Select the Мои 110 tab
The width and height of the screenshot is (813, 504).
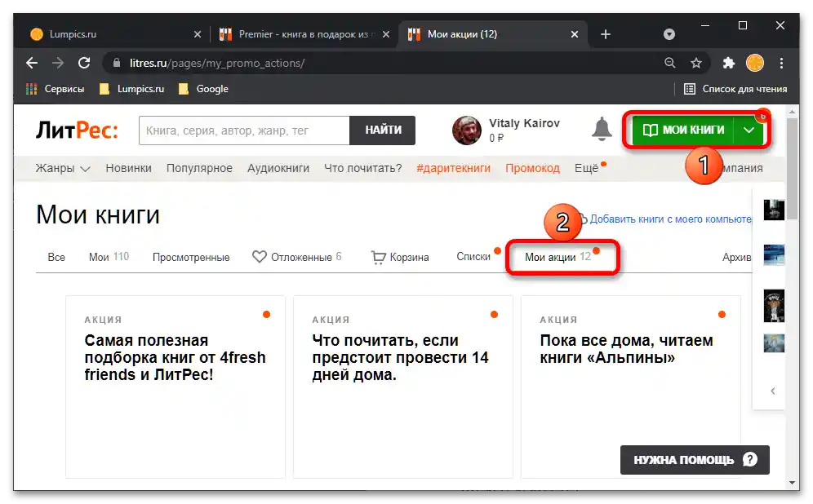pos(109,257)
